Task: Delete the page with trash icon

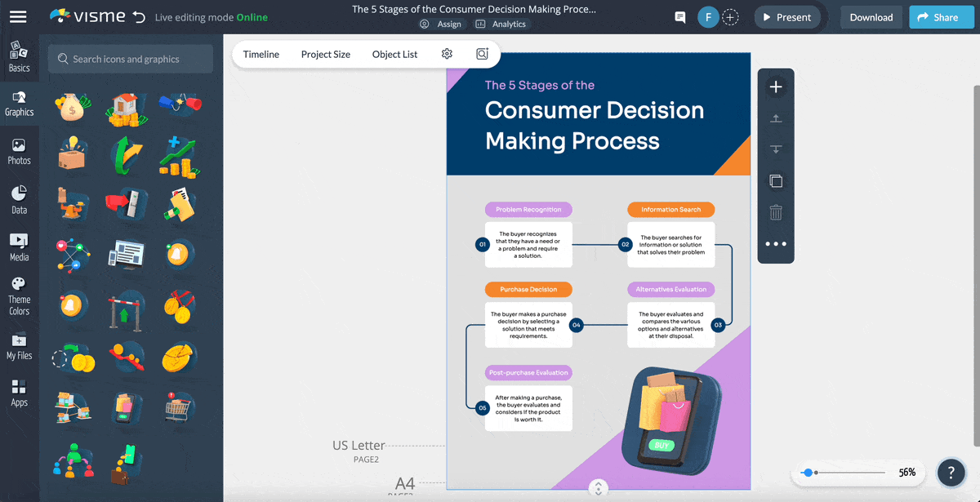Action: tap(776, 212)
